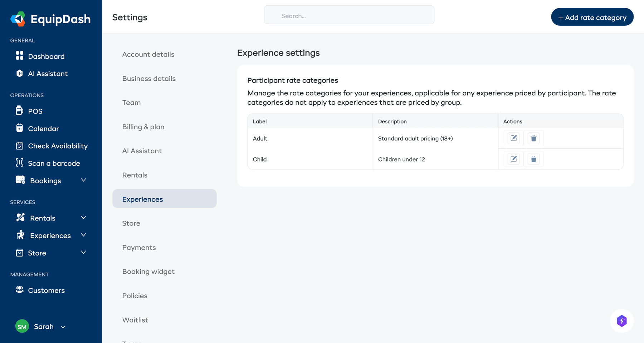
Task: Open the Booking widget settings
Action: [148, 272]
